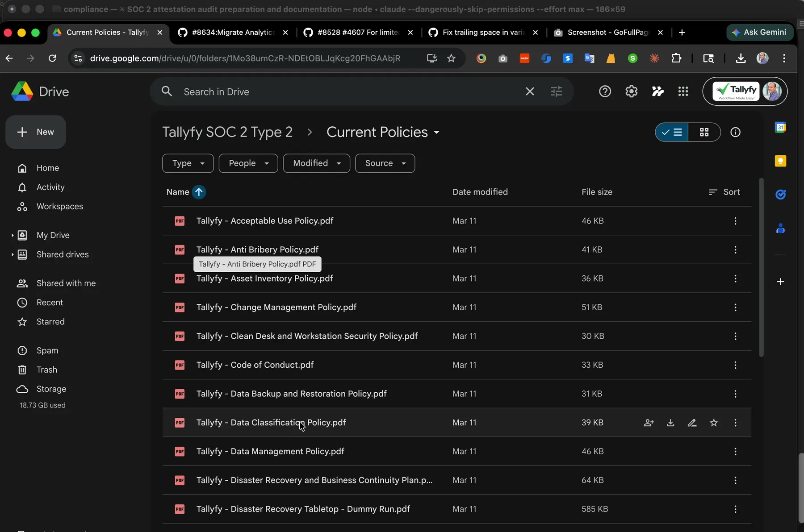Open Chrome extensions puzzle icon
Viewport: 804px width, 532px height.
click(676, 58)
